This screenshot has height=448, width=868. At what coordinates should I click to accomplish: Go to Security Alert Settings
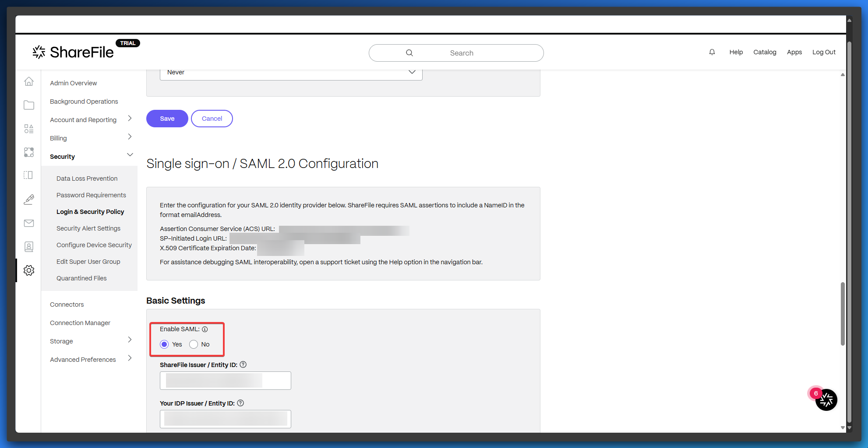pyautogui.click(x=88, y=228)
